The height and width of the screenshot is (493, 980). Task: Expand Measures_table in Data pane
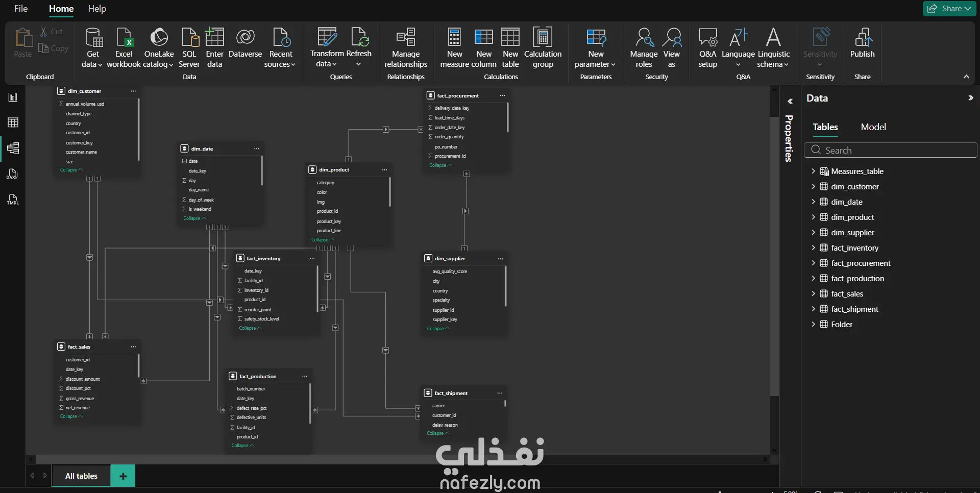[813, 171]
